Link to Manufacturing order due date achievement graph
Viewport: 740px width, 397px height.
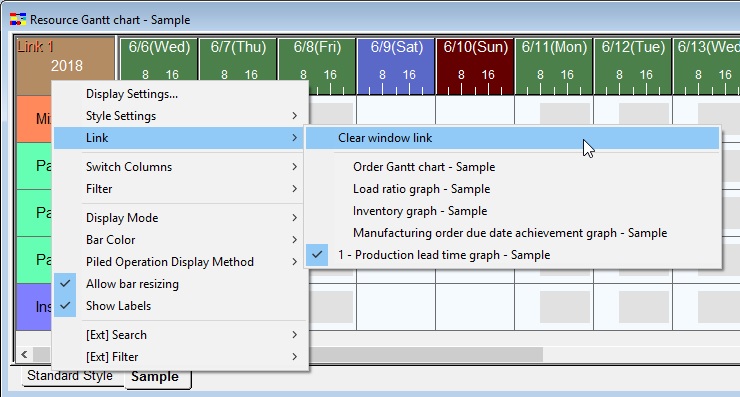click(x=513, y=233)
